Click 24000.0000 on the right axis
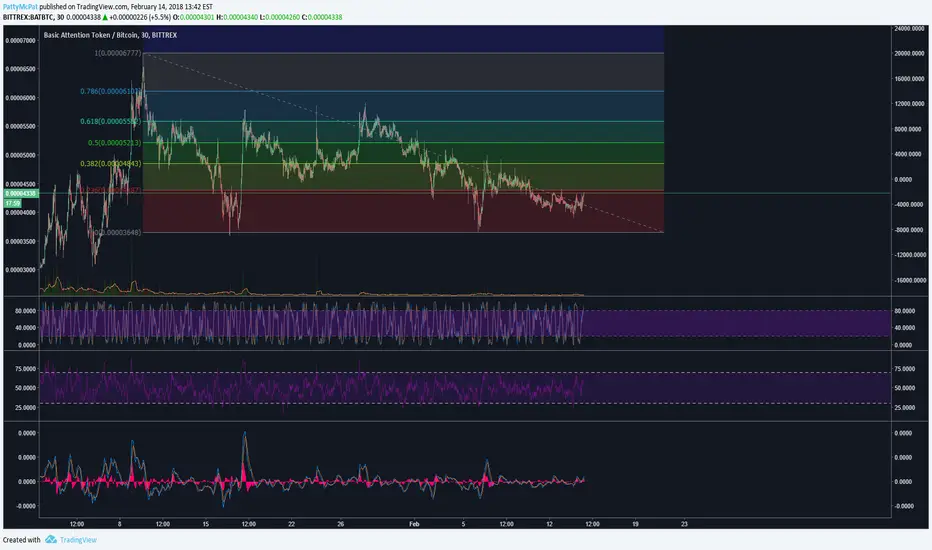The width and height of the screenshot is (932, 550). pos(909,29)
